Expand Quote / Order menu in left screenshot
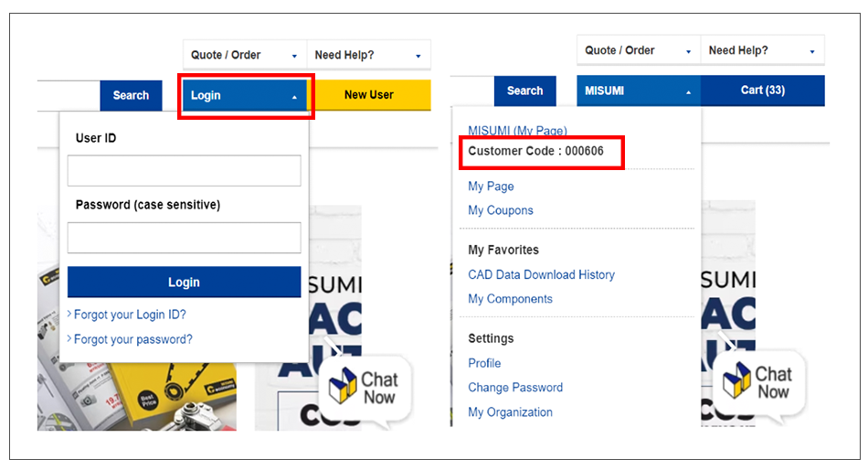Screen dimensions: 868x470 245,55
